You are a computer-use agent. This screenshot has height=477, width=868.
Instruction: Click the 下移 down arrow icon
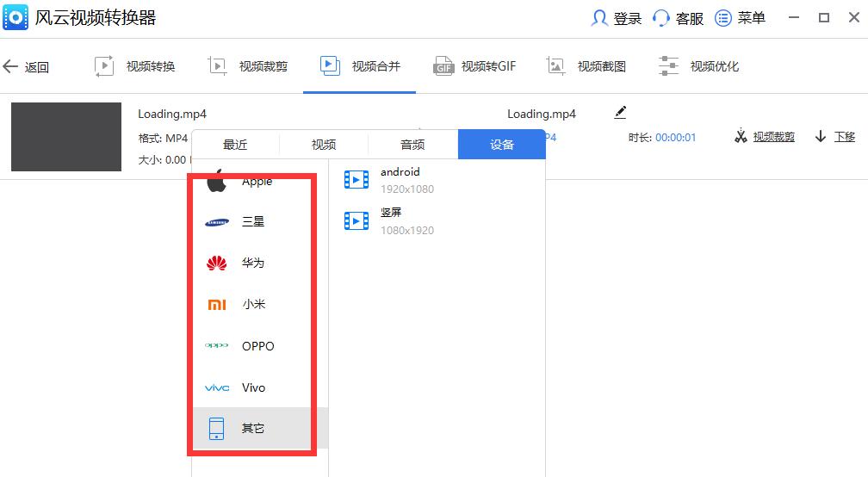click(821, 136)
